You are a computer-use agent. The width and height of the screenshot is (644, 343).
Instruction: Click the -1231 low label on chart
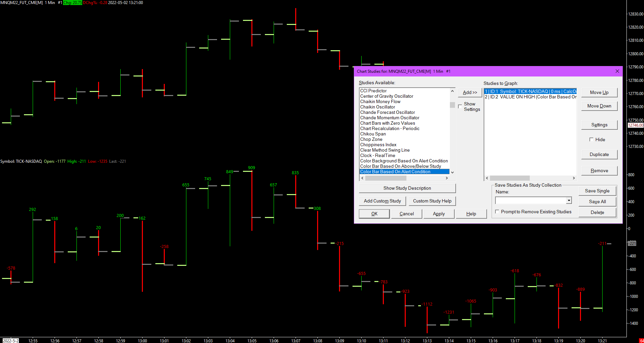point(449,312)
